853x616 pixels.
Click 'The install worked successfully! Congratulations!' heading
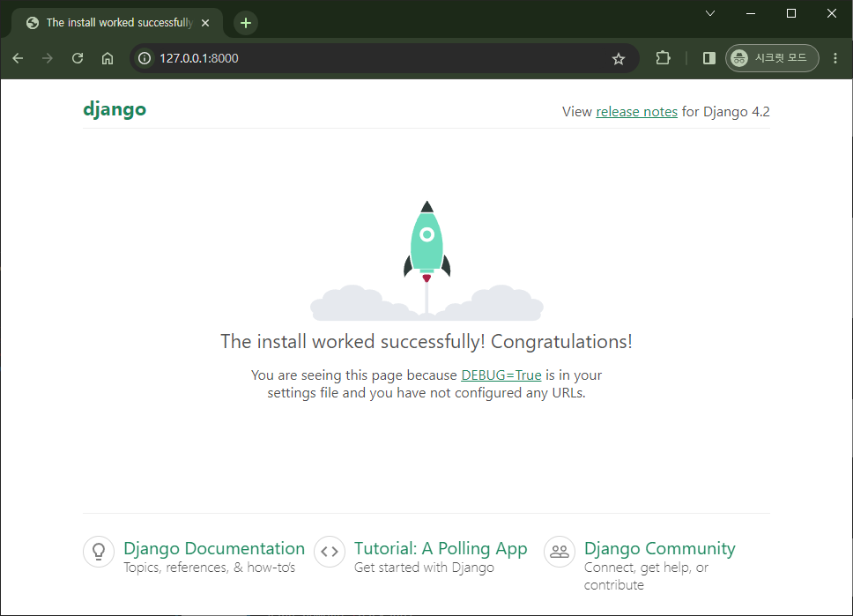click(426, 341)
